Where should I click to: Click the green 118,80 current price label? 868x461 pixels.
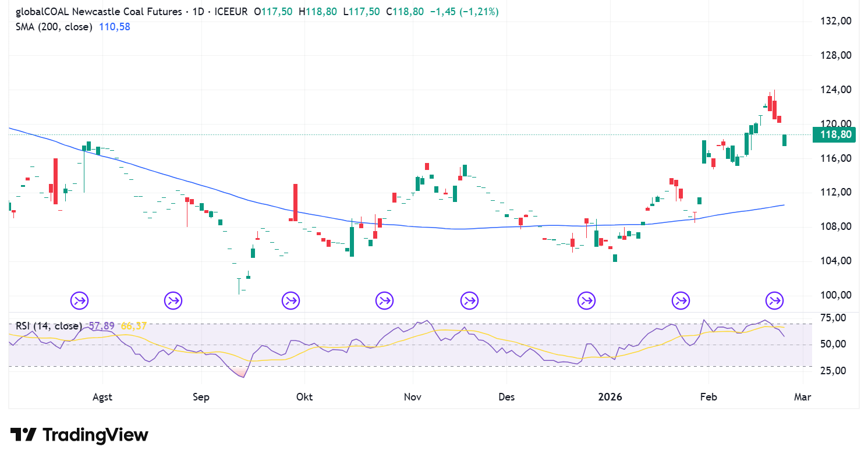pos(835,135)
